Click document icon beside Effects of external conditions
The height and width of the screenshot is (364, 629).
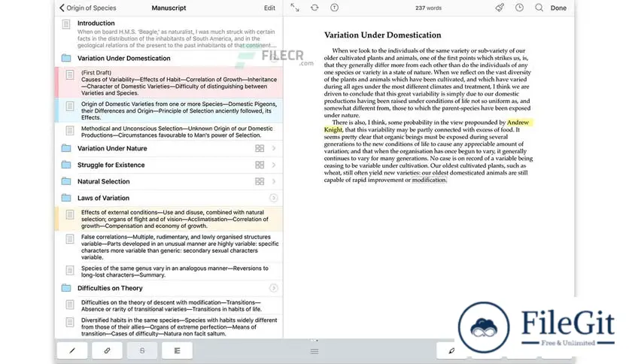click(70, 214)
